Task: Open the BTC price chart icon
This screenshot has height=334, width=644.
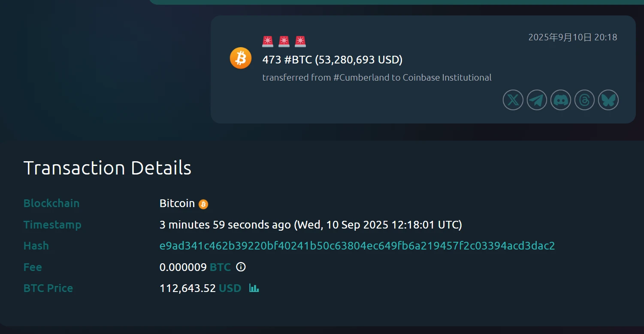Action: [x=254, y=288]
